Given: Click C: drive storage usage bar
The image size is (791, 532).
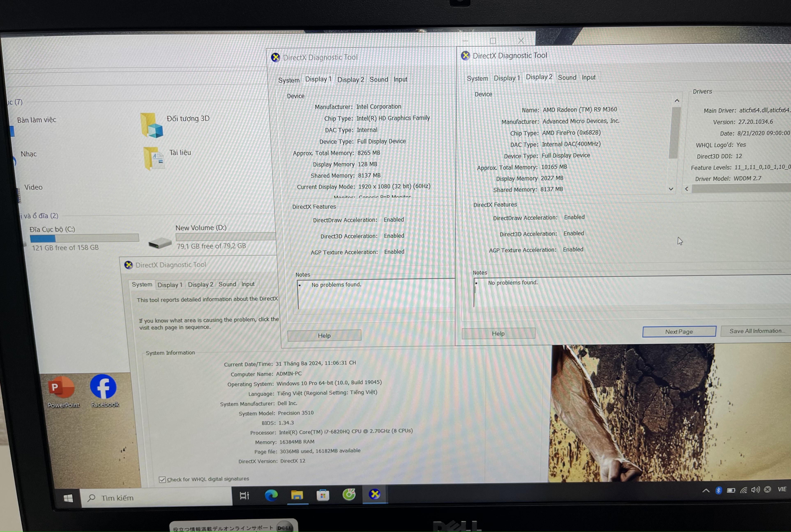Looking at the screenshot, I should [84, 238].
